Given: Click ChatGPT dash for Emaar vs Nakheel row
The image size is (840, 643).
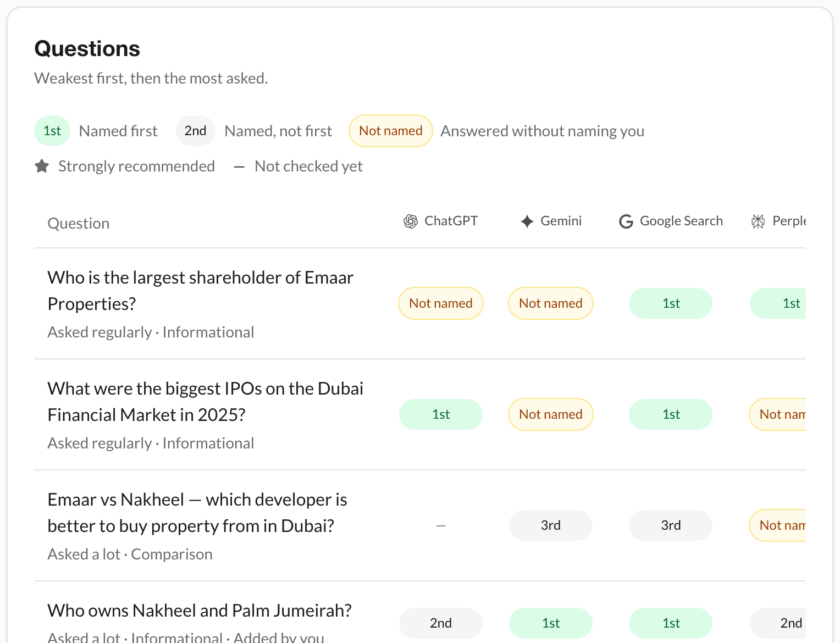Looking at the screenshot, I should click(x=441, y=526).
